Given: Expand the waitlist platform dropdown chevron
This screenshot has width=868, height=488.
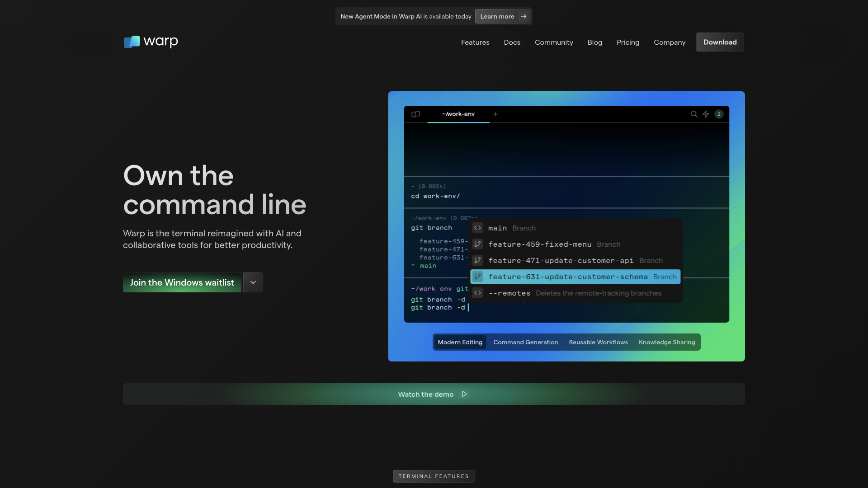Looking at the screenshot, I should coord(253,282).
